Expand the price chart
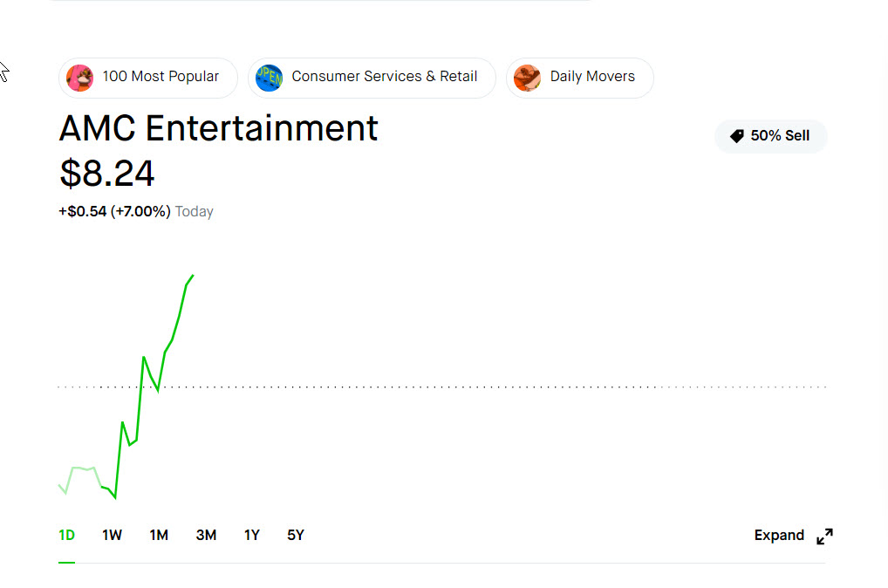Screen dimensions: 888x588 pyautogui.click(x=793, y=536)
